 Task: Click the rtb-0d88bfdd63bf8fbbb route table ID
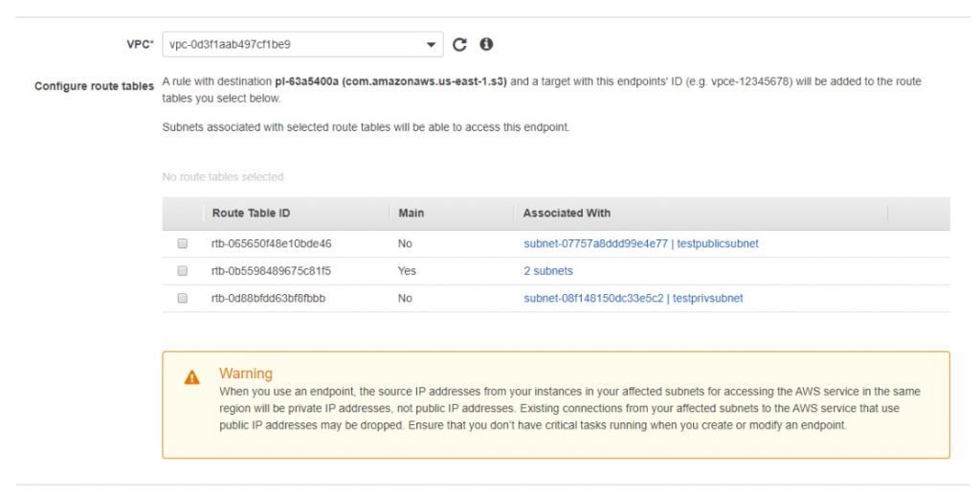269,299
